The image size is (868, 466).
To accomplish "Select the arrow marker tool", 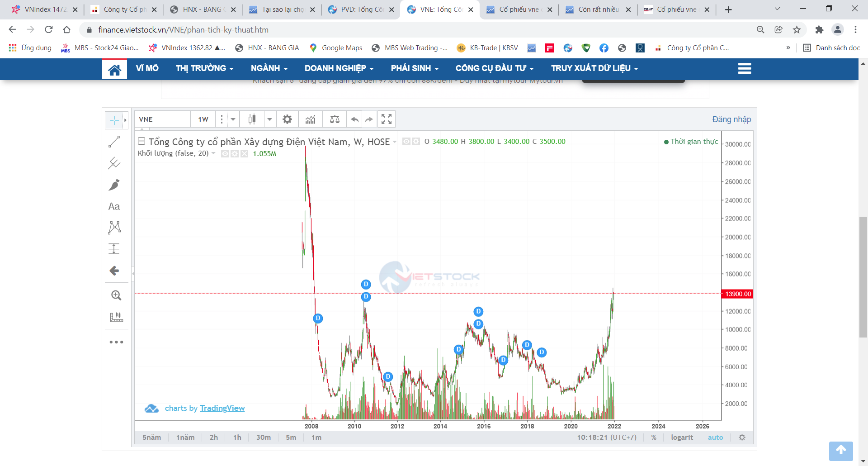I will coord(114,271).
